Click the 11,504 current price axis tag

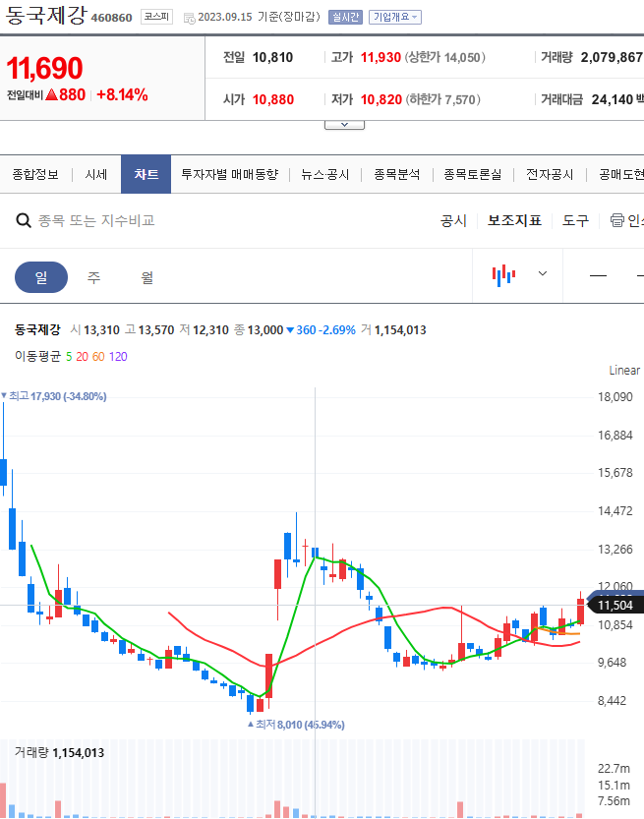pyautogui.click(x=615, y=606)
